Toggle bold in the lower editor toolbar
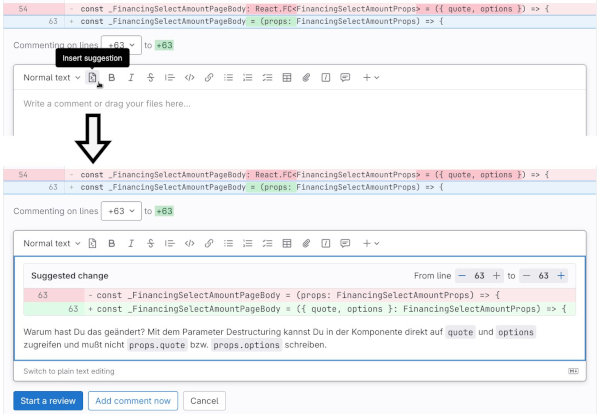The width and height of the screenshot is (600, 414). point(112,243)
